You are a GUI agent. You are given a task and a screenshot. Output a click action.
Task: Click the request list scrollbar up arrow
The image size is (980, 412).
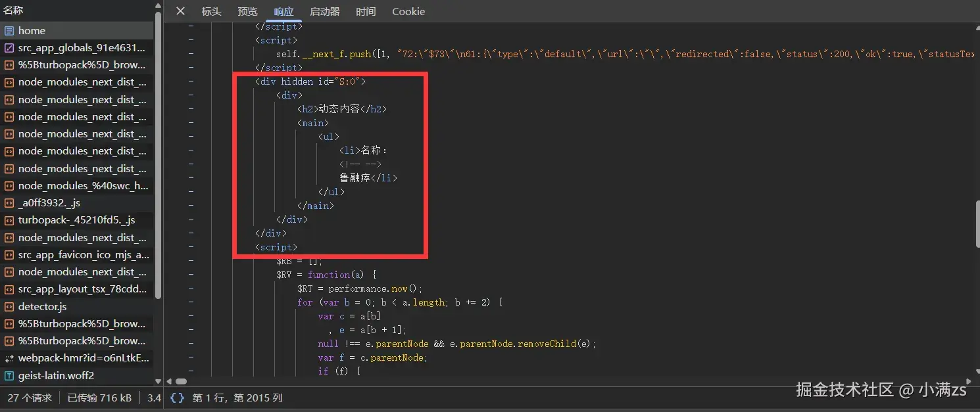(x=158, y=5)
